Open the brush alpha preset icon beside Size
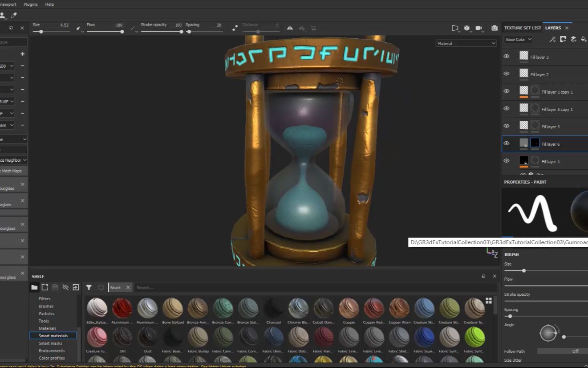This screenshot has width=588, height=368. [79, 29]
